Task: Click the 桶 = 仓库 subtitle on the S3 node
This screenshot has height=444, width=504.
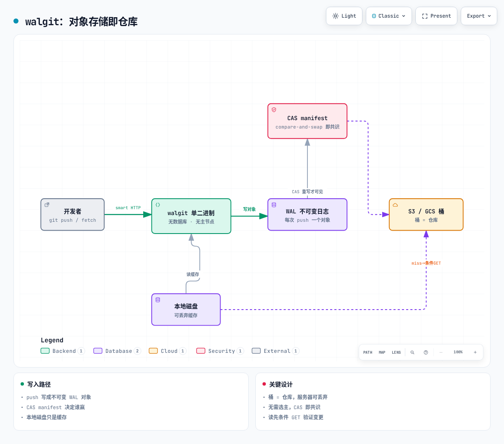Action: [x=426, y=220]
